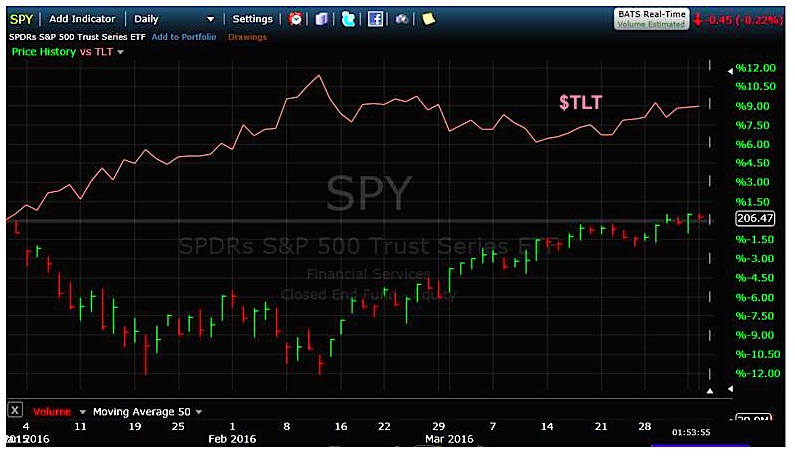Click the Mar 2016 date label
This screenshot has height=456, width=795.
click(x=449, y=439)
